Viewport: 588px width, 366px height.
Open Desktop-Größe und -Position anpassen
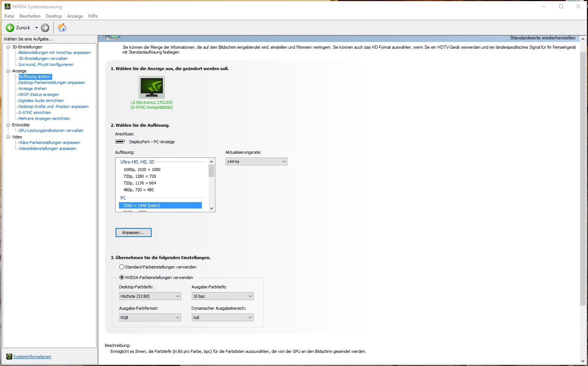53,106
